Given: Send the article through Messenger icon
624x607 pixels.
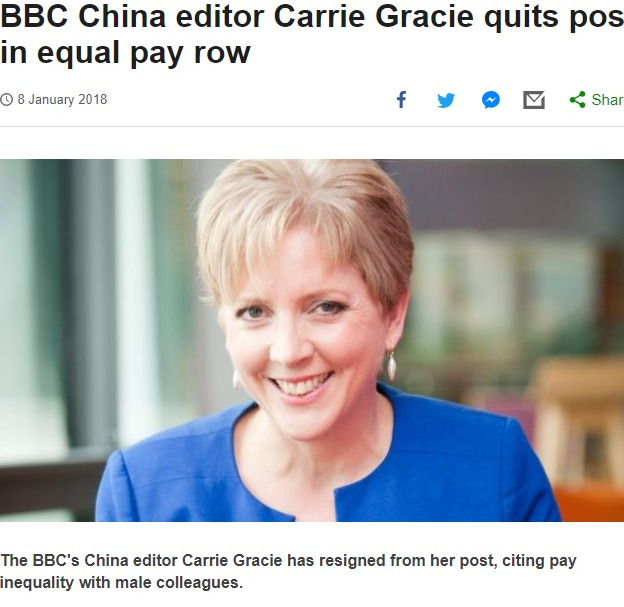Looking at the screenshot, I should coord(491,100).
